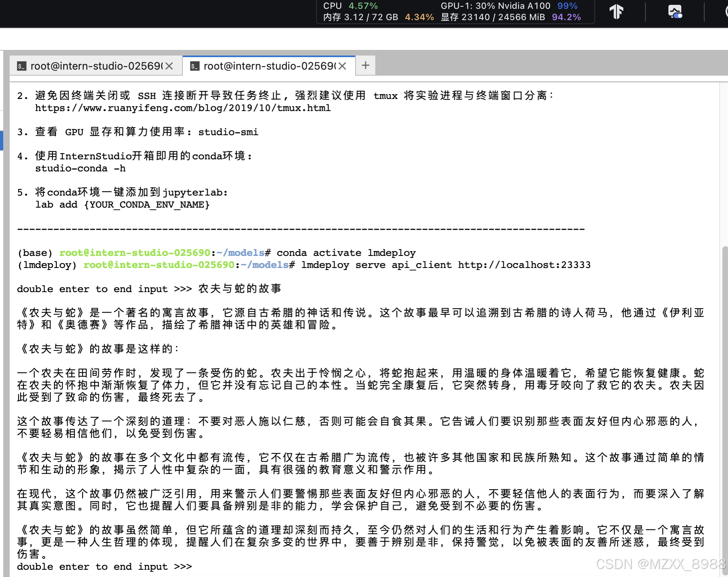Click the terminal icon on the active tab
Screen dimensions: 728x577
(194, 66)
